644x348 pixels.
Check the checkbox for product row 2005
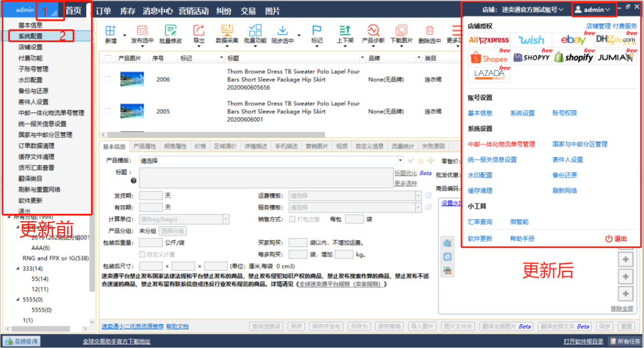pos(108,111)
